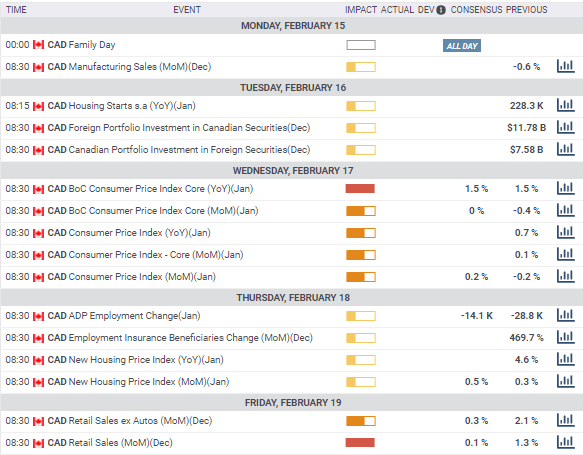Screen dimensions: 583x455
Task: Open CAD Retail Sales ex Autos event
Action: point(130,420)
